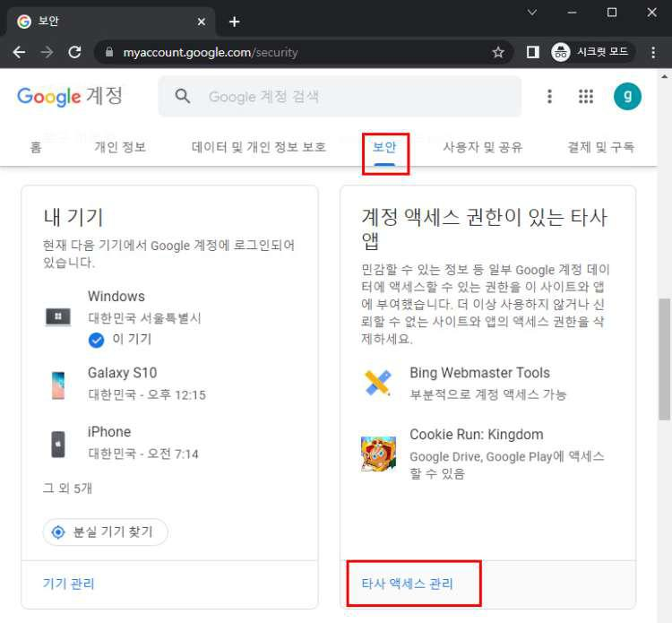Focus the Google 계정 검색 field
The image size is (672, 623).
point(340,97)
